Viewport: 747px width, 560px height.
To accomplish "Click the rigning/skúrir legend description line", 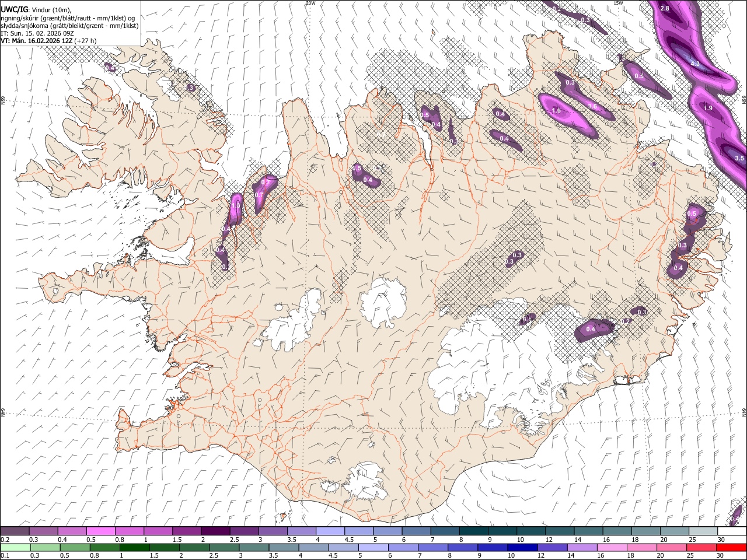I will tap(68, 18).
